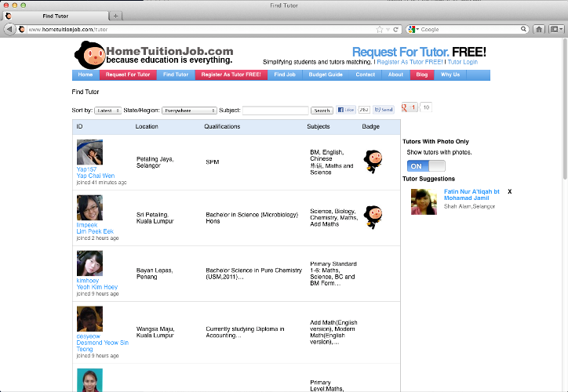This screenshot has height=392, width=568.
Task: Click the browser back arrow button
Action: click(9, 29)
